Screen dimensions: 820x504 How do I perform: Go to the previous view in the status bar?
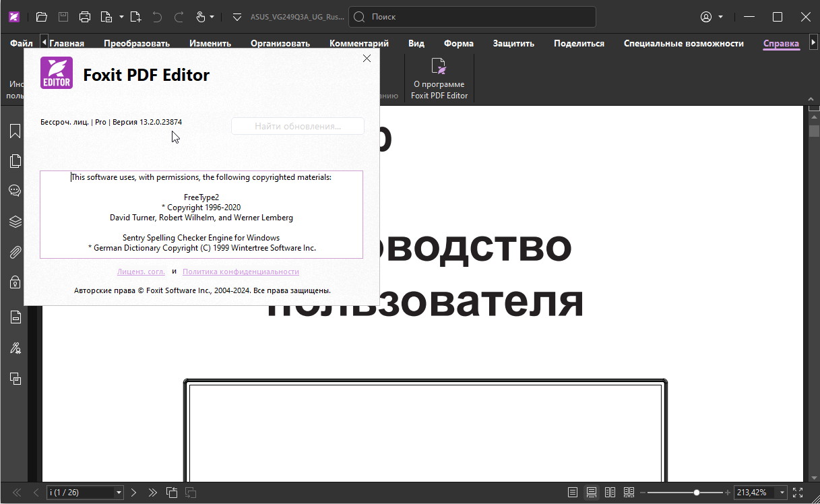171,493
